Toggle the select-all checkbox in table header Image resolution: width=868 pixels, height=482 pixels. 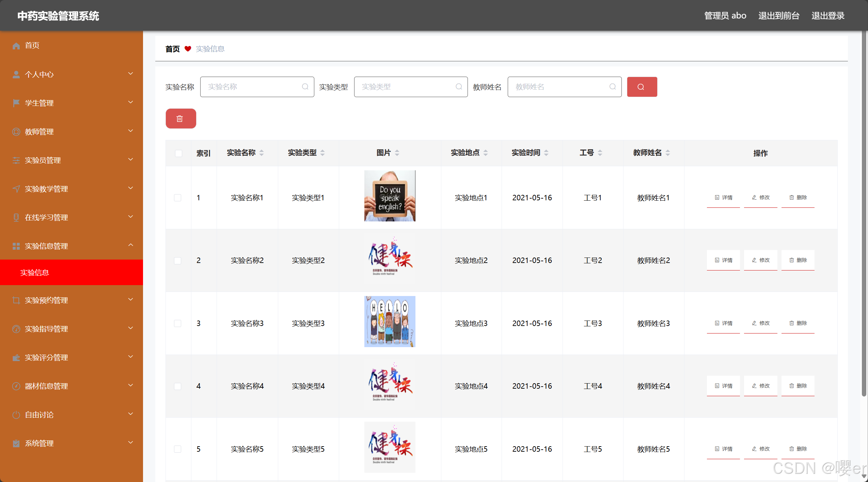pyautogui.click(x=178, y=153)
